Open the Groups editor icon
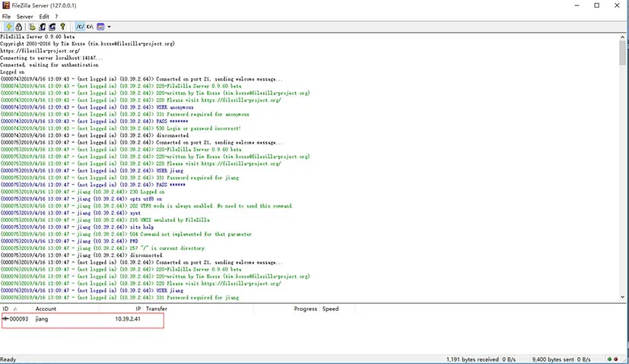Viewport: 629px width, 364px height. click(x=52, y=27)
